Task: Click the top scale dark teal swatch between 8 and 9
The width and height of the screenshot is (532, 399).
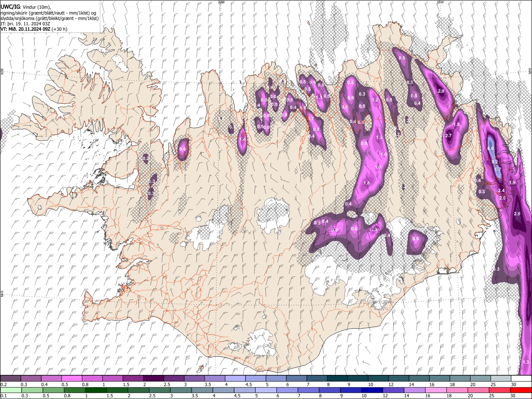Action: (337, 379)
